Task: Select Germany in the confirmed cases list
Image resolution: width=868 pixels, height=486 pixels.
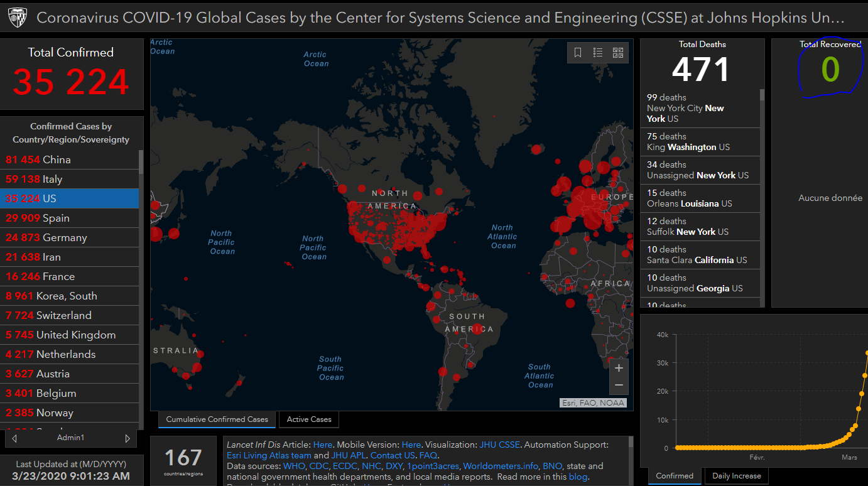Action: (x=69, y=237)
